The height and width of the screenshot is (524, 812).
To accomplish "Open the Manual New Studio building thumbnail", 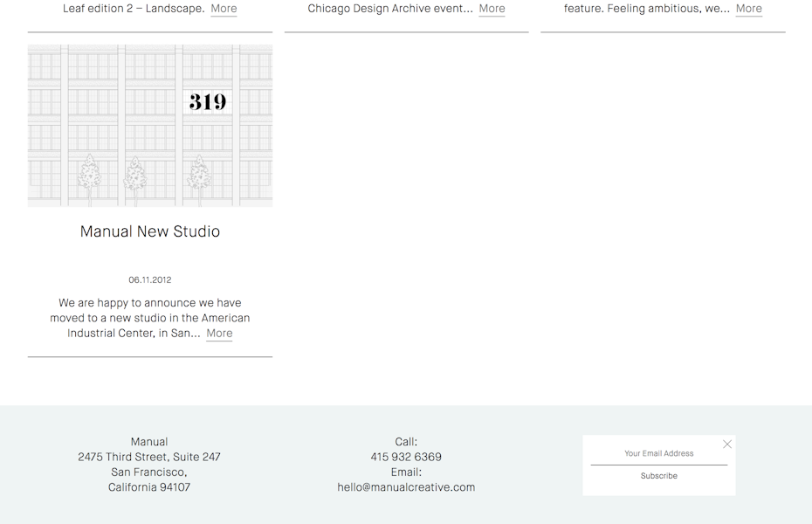I will [x=150, y=126].
